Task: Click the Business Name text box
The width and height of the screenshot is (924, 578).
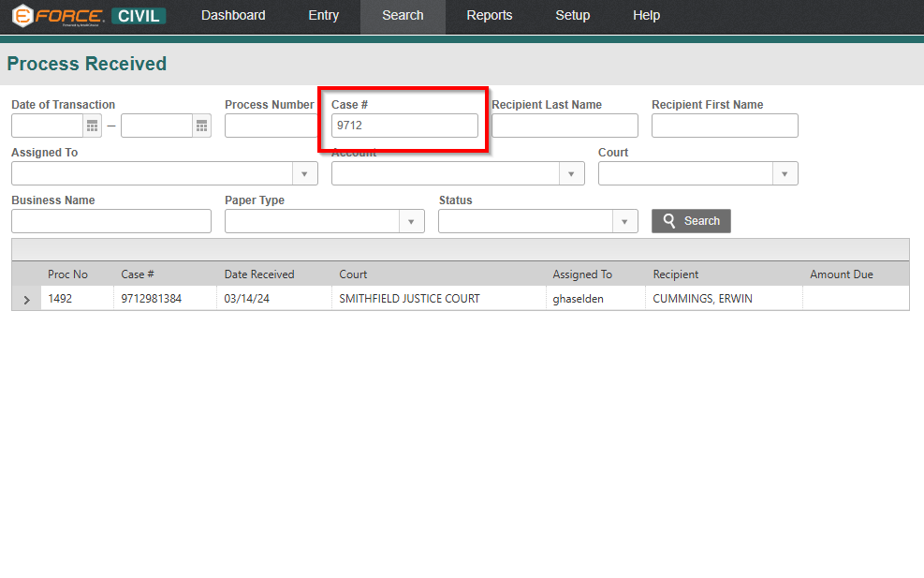Action: click(x=111, y=221)
